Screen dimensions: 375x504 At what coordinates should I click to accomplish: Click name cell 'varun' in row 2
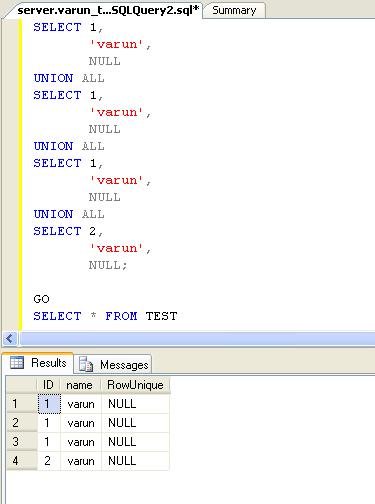[x=81, y=423]
